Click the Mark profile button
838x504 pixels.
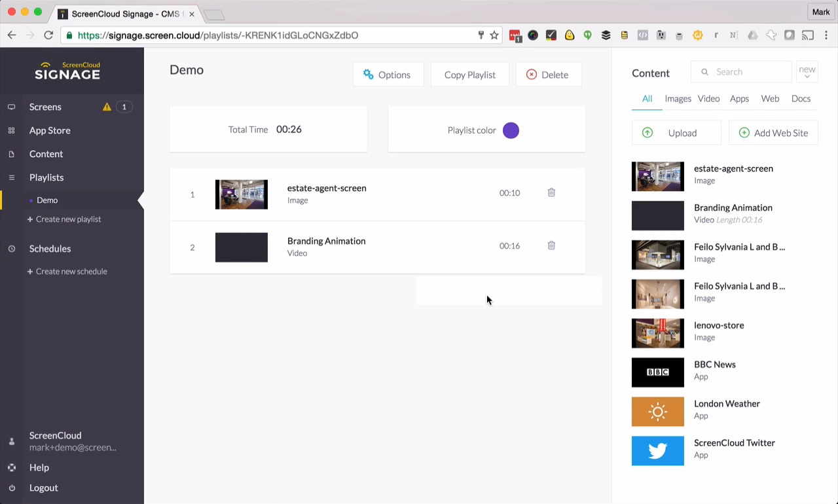pos(821,12)
